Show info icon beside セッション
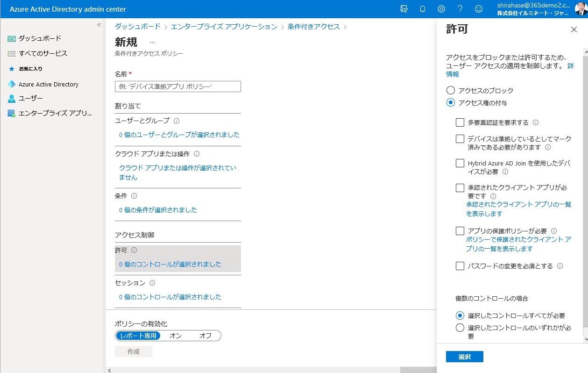The width and height of the screenshot is (588, 373). (x=152, y=283)
